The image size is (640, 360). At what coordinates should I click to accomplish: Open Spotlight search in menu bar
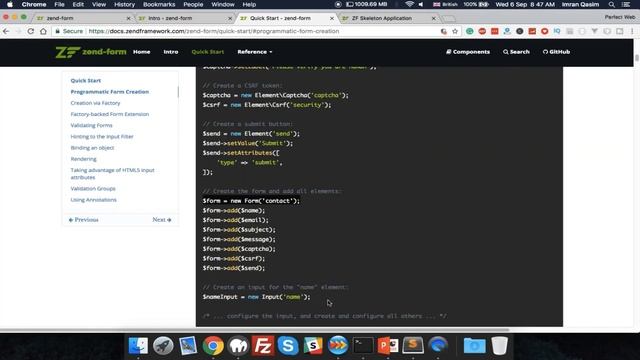(x=611, y=4)
